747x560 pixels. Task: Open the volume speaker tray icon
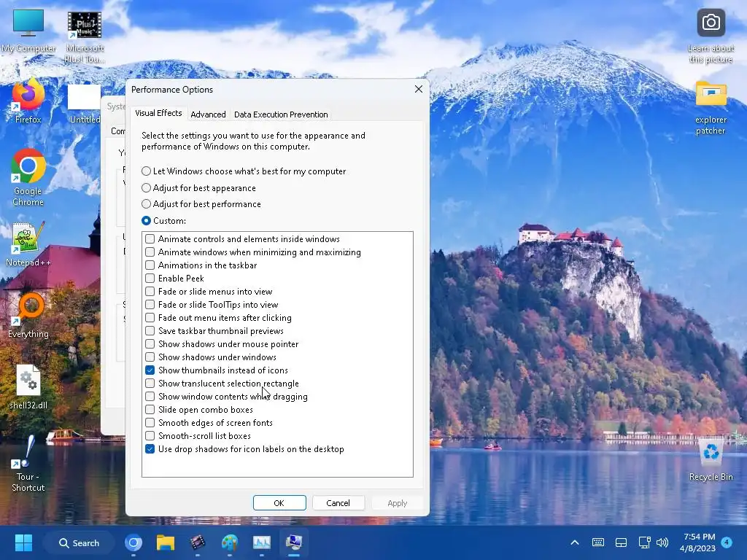662,542
